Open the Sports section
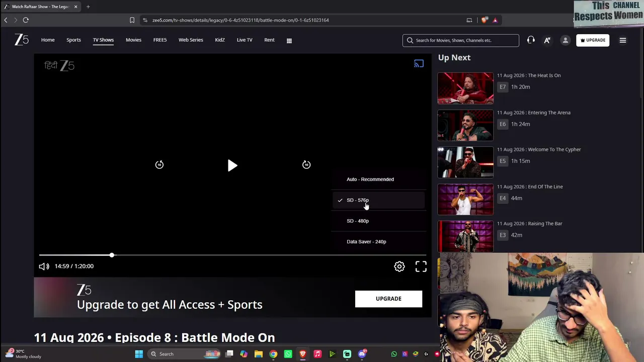The image size is (644, 362). coord(73,40)
